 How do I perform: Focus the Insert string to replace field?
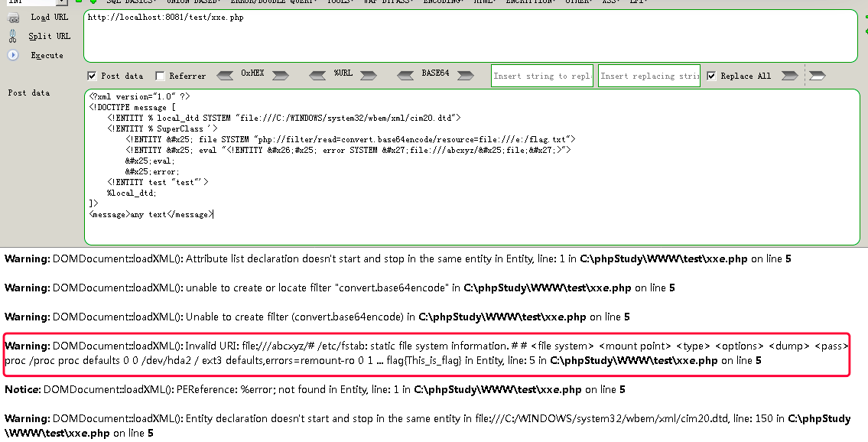tap(542, 76)
